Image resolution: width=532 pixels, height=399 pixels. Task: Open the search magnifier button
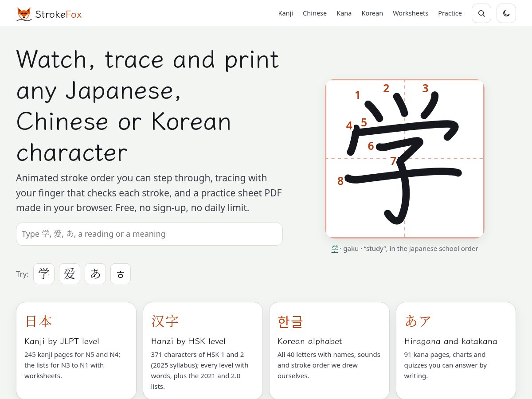[x=481, y=13]
